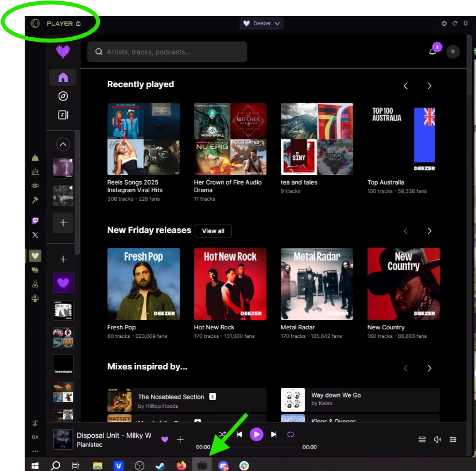Open the music library icon in sidebar
476x471 pixels.
pyautogui.click(x=63, y=115)
